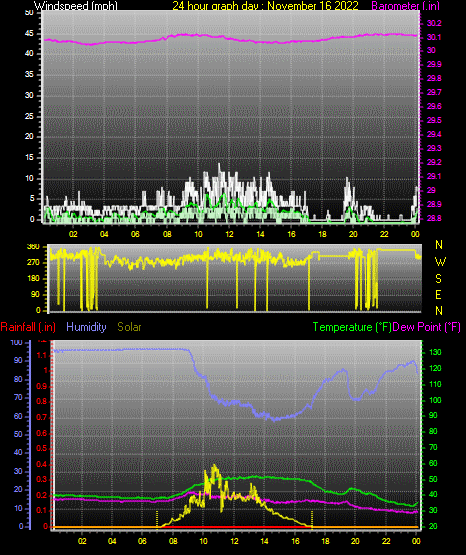Click the 45 mph windspeed scale value
This screenshot has height=555, width=466.
pyautogui.click(x=29, y=34)
